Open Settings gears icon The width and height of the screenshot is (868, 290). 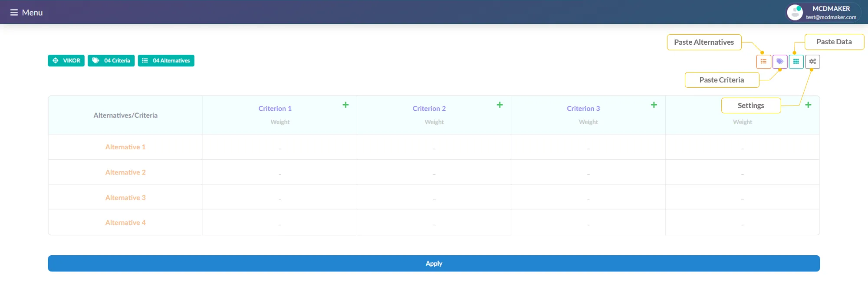point(812,62)
